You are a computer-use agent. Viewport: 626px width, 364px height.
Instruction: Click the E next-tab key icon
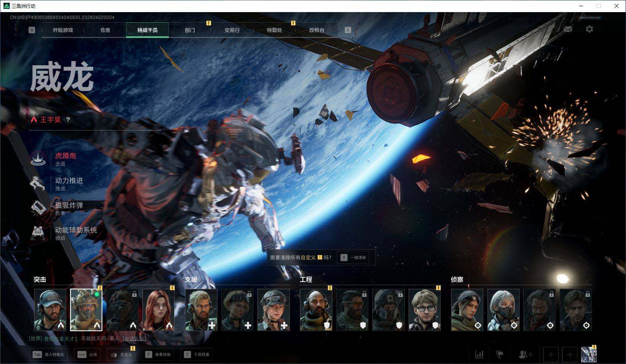348,30
